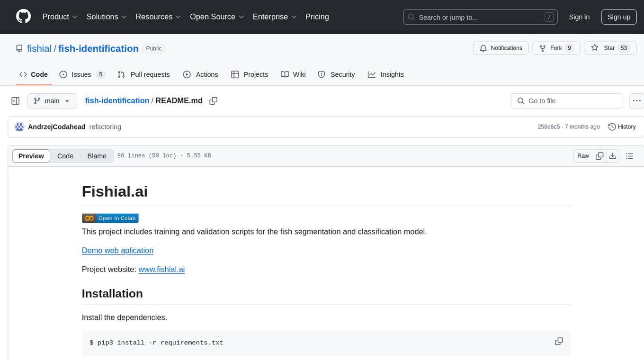The height and width of the screenshot is (362, 644).
Task: Open the Issues tab
Action: [82, 74]
